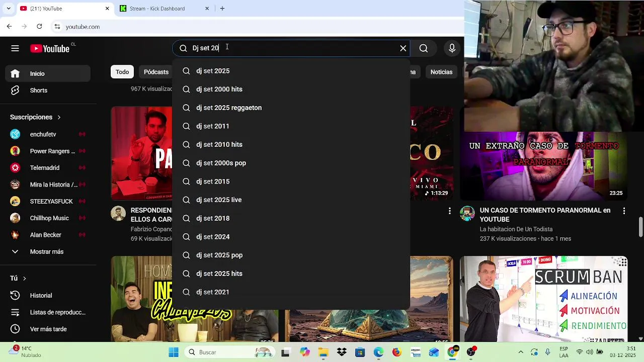The height and width of the screenshot is (362, 644).
Task: Click La habitacion De Un Todista channel name
Action: click(516, 229)
